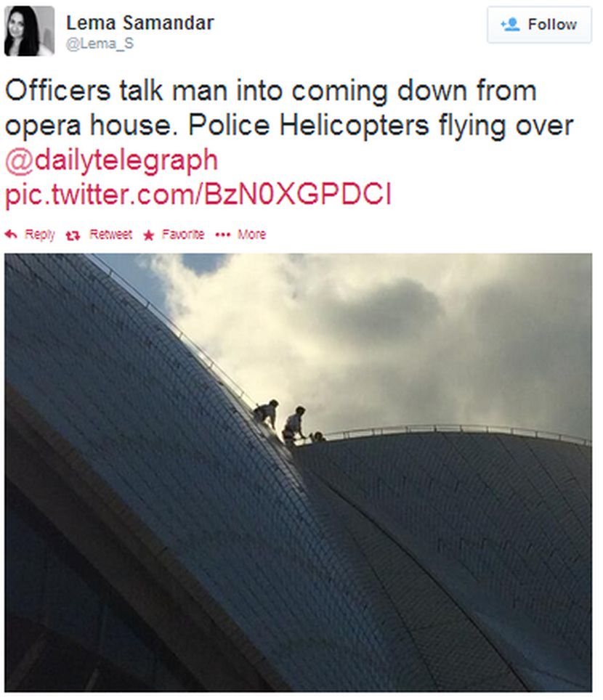Screen dimensions: 603x700
Task: Open the Lema Samandar display name
Action: coord(140,23)
